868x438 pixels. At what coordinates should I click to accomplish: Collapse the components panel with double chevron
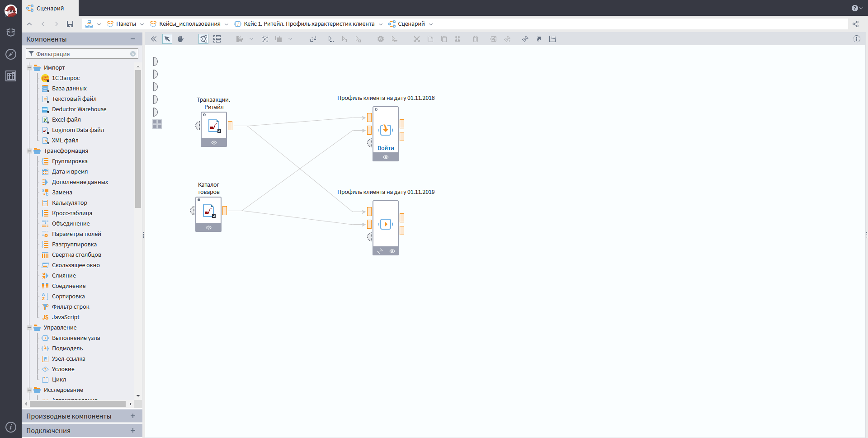(x=154, y=39)
